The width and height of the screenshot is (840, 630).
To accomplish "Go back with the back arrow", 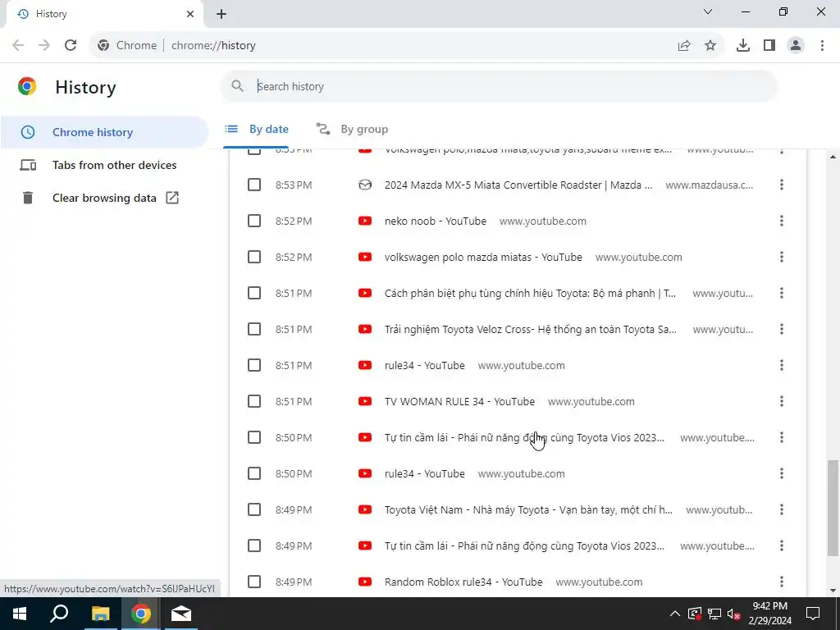I will pos(18,46).
